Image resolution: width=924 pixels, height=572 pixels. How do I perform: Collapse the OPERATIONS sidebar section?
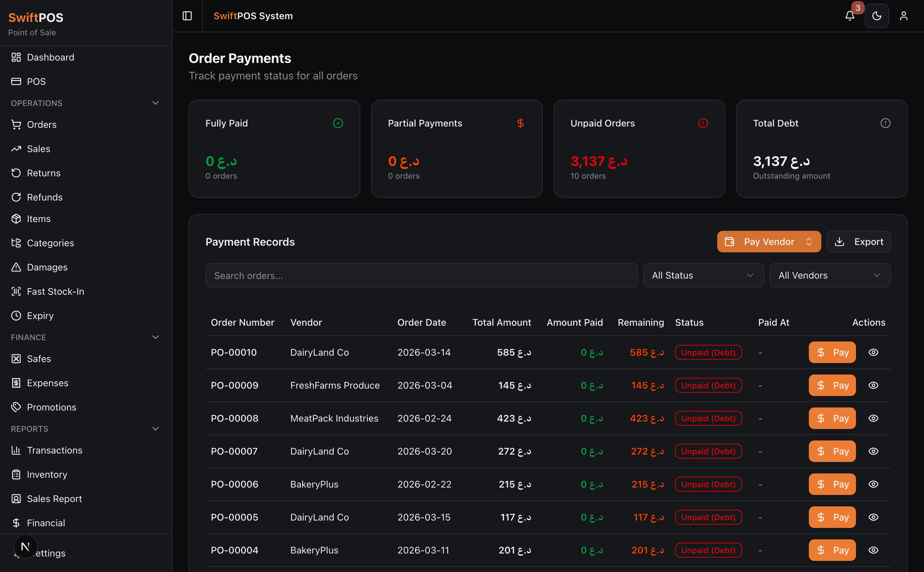point(155,103)
